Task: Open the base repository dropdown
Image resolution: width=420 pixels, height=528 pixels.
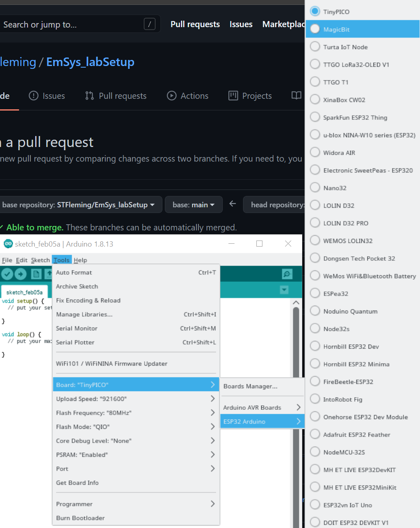Action: (81, 204)
